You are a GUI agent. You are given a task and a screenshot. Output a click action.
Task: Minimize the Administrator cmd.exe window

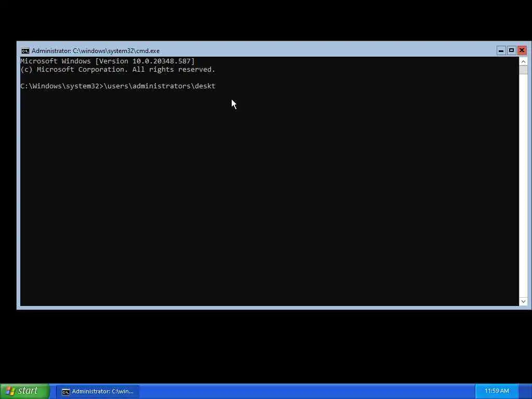coord(501,50)
